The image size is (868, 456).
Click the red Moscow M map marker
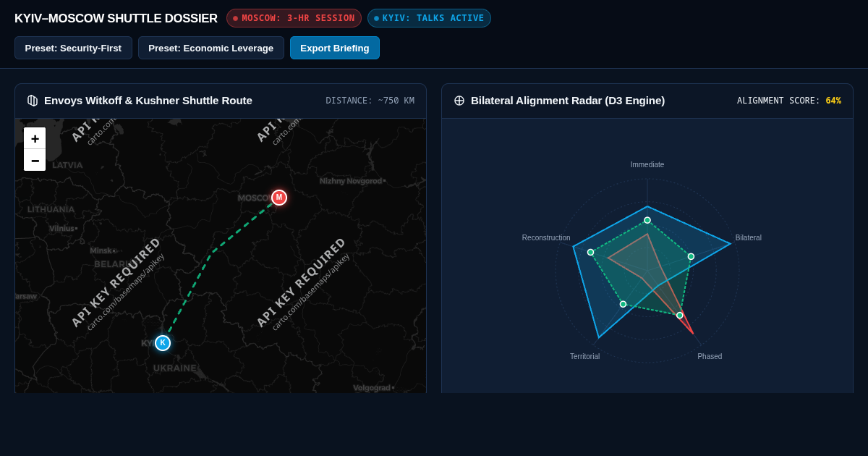(279, 198)
